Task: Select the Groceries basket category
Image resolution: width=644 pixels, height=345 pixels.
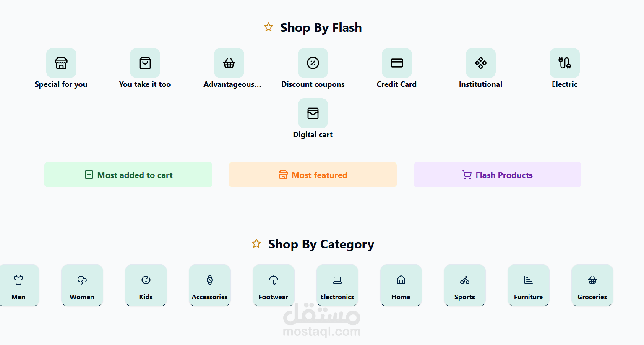Action: tap(592, 285)
